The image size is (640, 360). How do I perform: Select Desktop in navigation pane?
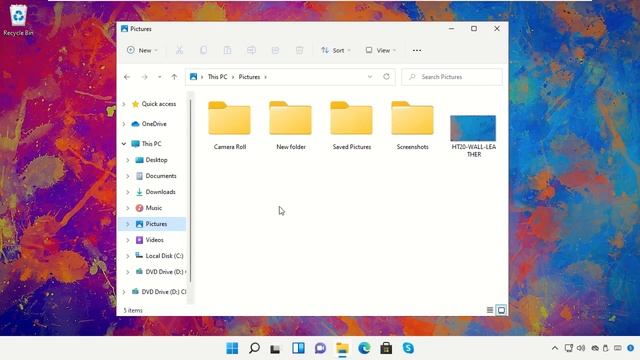[x=156, y=160]
